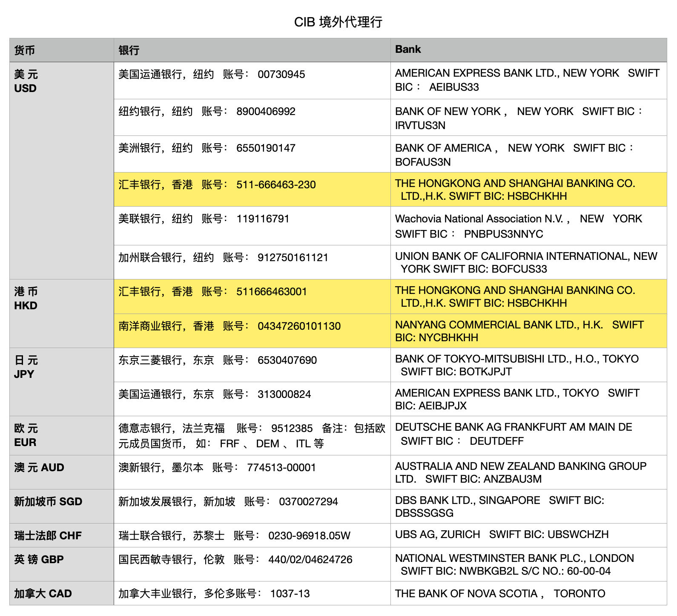Click the AEIBUS33 American Express New York cell

[528, 81]
